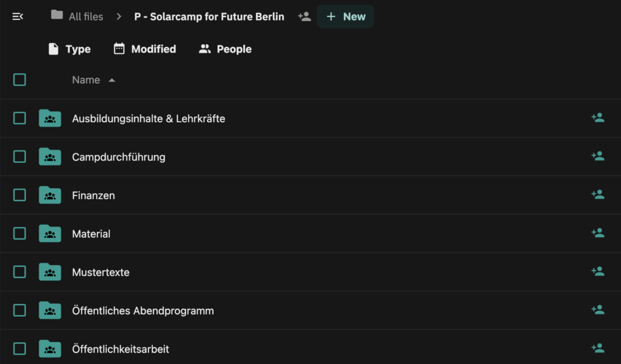Click share icon for Finanzen folder

(597, 194)
